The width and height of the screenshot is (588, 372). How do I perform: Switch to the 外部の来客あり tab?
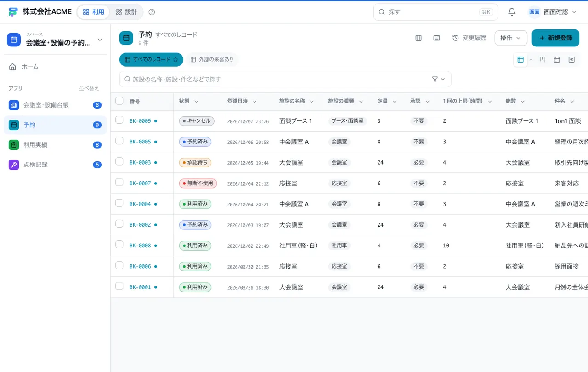[212, 60]
